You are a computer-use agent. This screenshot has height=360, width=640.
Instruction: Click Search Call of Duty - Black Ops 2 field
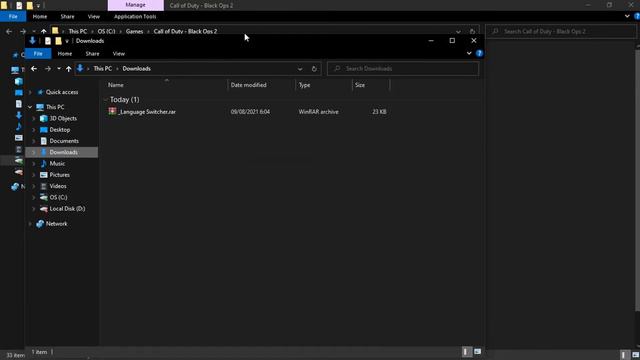tap(561, 31)
